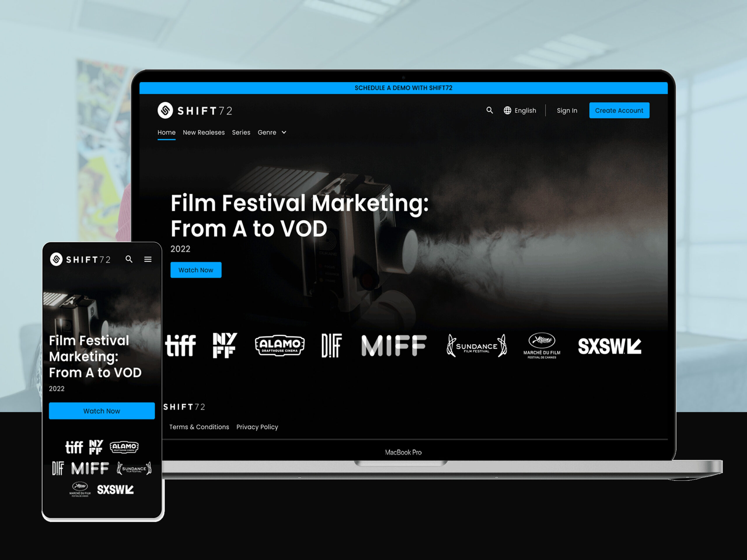Tap the 2022 year label on phone
Viewport: 747px width, 560px height.
click(x=57, y=388)
